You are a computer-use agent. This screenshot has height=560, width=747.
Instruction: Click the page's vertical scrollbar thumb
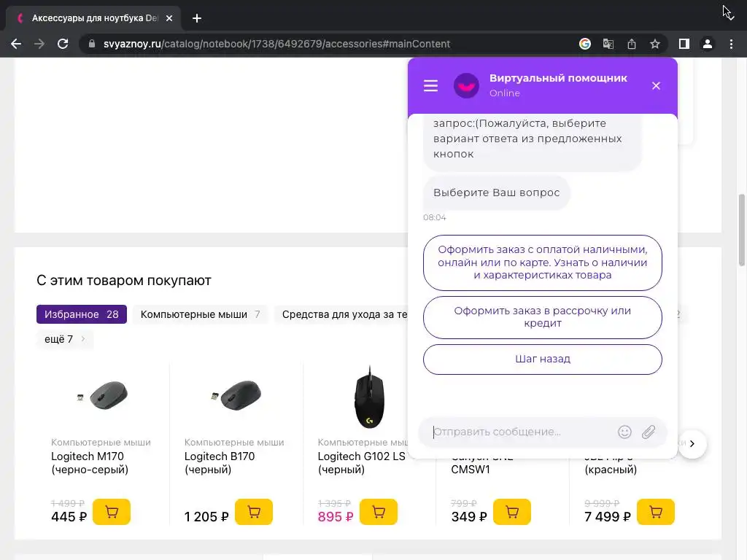coord(742,230)
